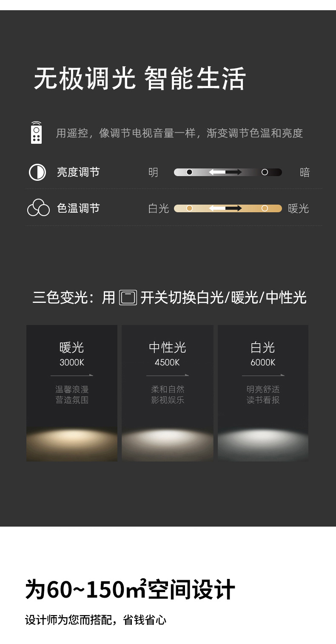Click the 亮度调节 label
This screenshot has width=336, height=644.
[78, 172]
